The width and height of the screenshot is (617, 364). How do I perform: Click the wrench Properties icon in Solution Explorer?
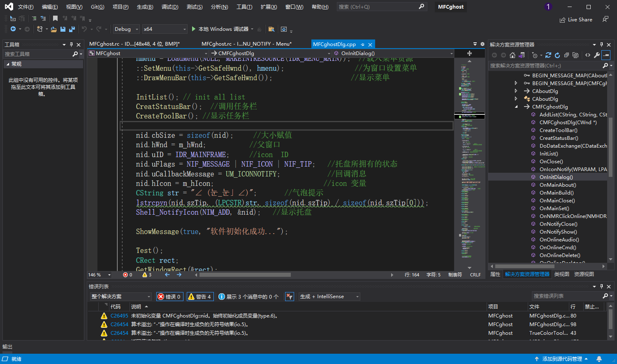(597, 55)
